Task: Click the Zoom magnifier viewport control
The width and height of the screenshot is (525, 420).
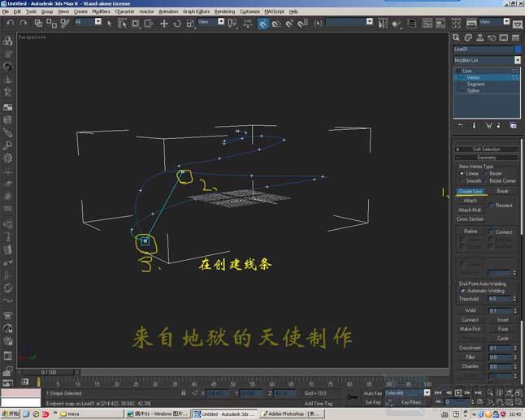Action: [x=490, y=392]
